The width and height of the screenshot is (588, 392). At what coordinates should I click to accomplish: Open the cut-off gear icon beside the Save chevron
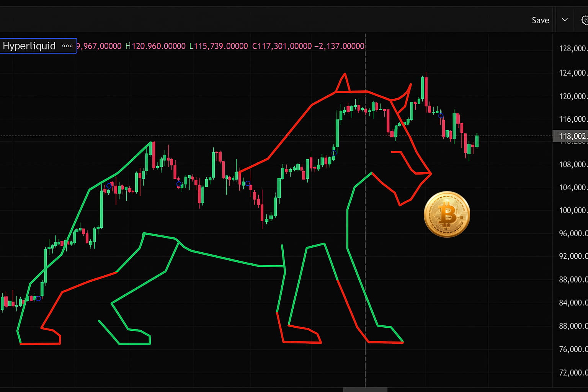pyautogui.click(x=585, y=20)
